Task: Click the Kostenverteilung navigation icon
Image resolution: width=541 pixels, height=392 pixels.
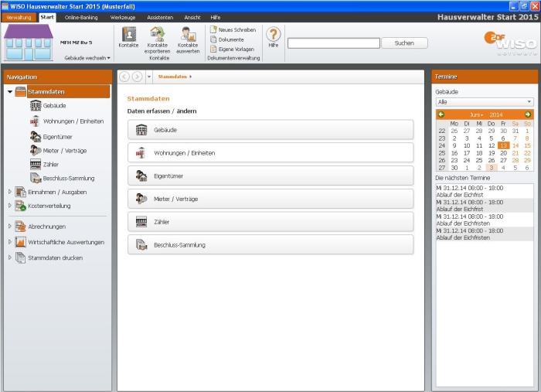Action: tap(20, 206)
